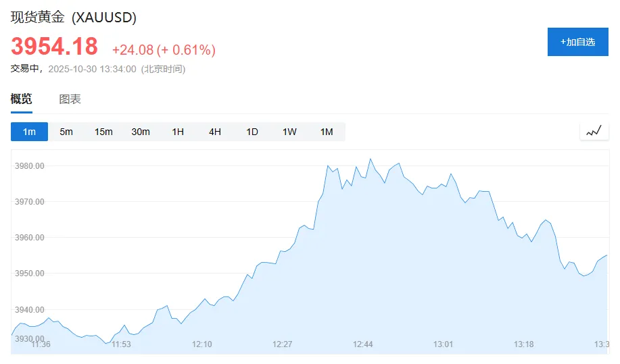
Task: Switch chart to 4H timeframe
Action: [x=215, y=132]
